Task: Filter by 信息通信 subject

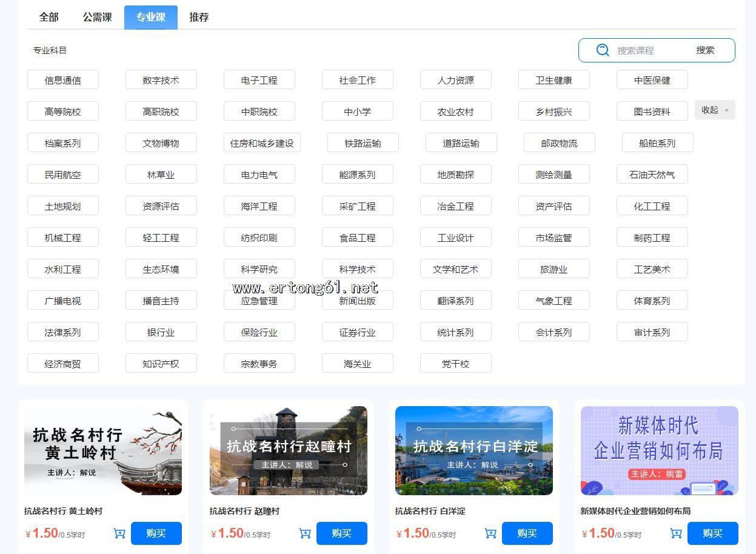Action: pos(62,80)
